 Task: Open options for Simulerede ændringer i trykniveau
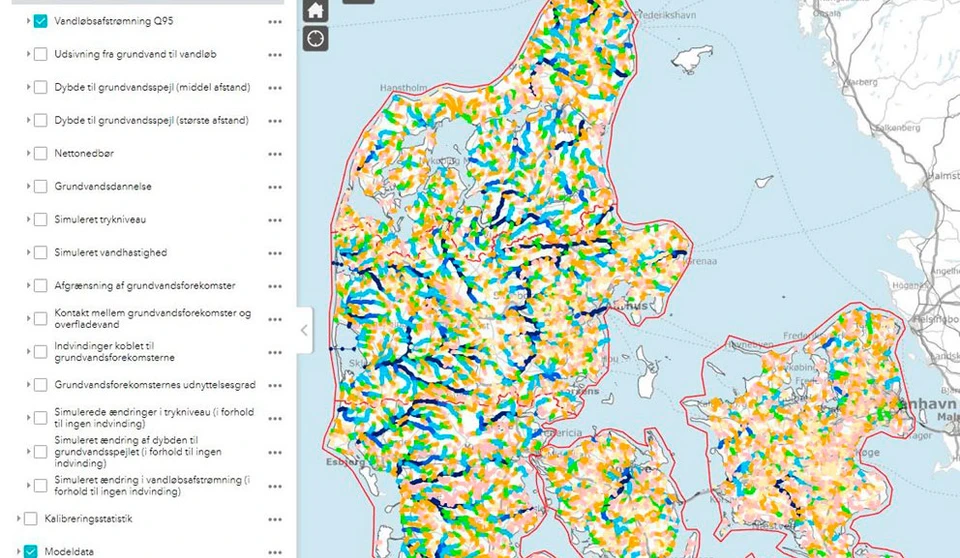pyautogui.click(x=275, y=418)
